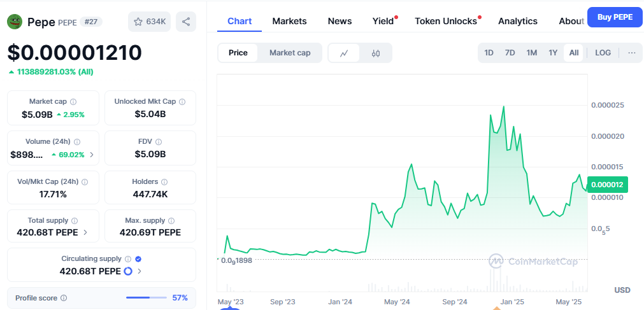Expand Total supply 420.68T PEPE chevron
This screenshot has width=644, height=310.
tap(85, 232)
